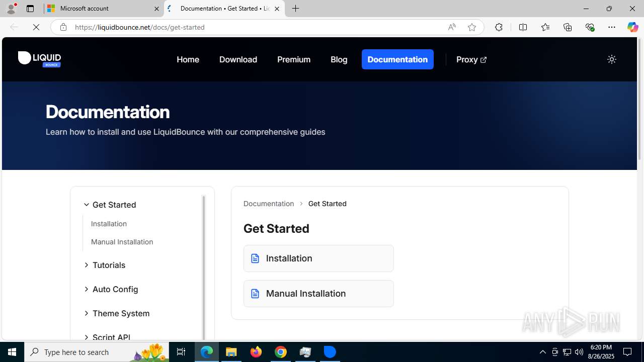Open browser Extensions menu
The width and height of the screenshot is (644, 362).
(x=499, y=27)
